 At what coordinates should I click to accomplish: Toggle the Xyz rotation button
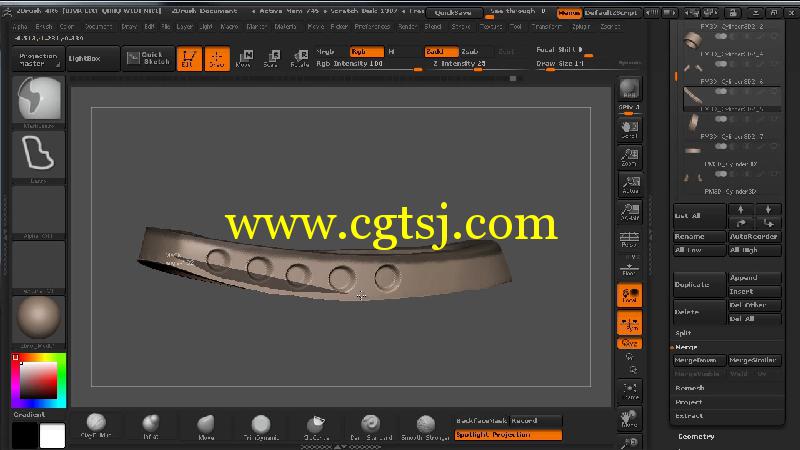pos(629,343)
